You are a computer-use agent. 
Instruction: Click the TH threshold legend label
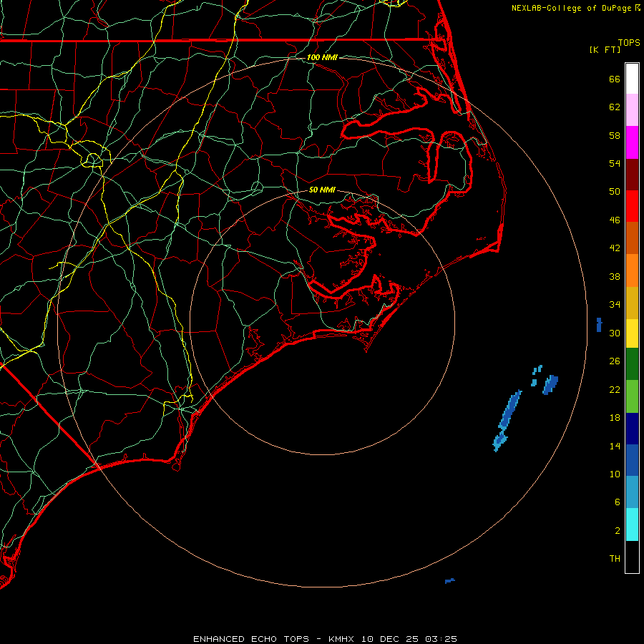[x=615, y=559]
